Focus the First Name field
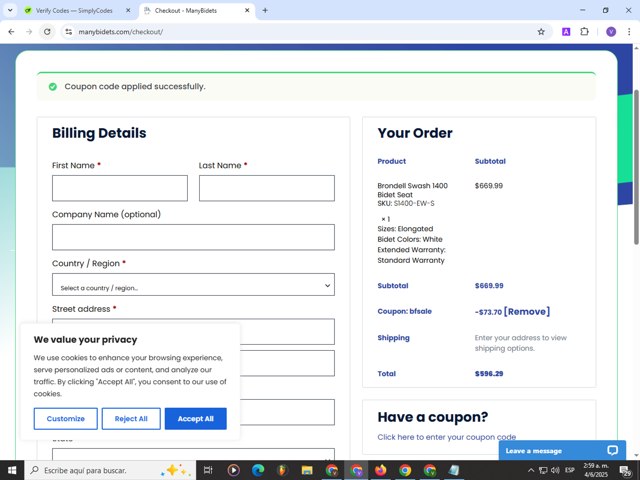This screenshot has width=640, height=480. (x=120, y=188)
